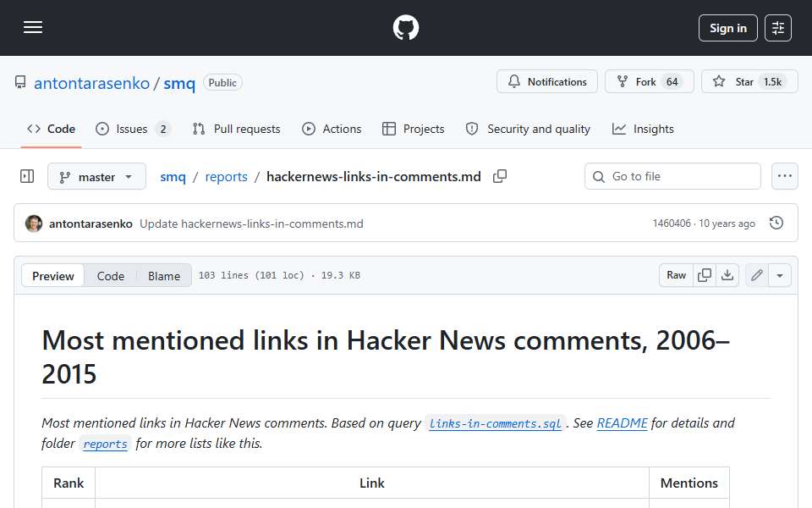The image size is (812, 508).
Task: Switch to Preview view
Action: click(52, 276)
